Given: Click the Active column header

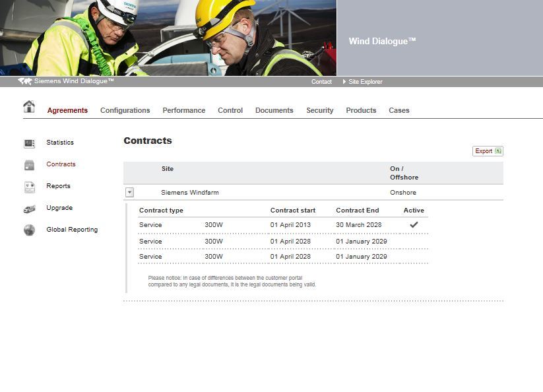Looking at the screenshot, I should (x=414, y=211).
